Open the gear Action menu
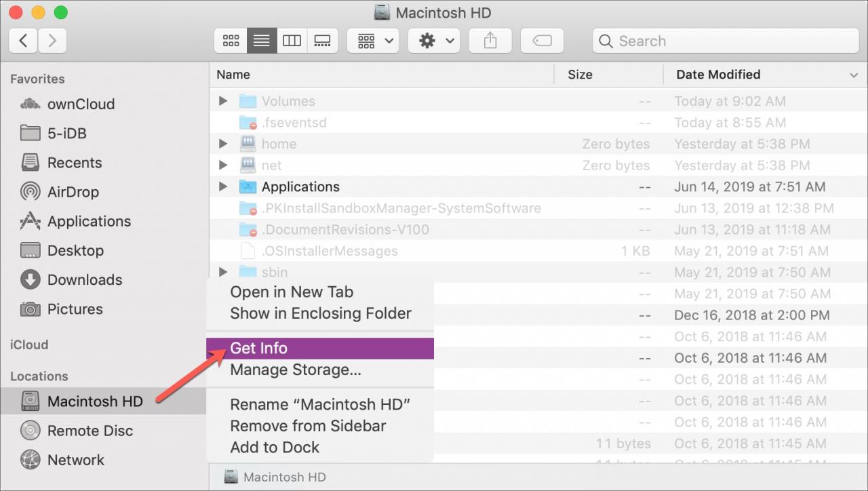 pyautogui.click(x=435, y=41)
